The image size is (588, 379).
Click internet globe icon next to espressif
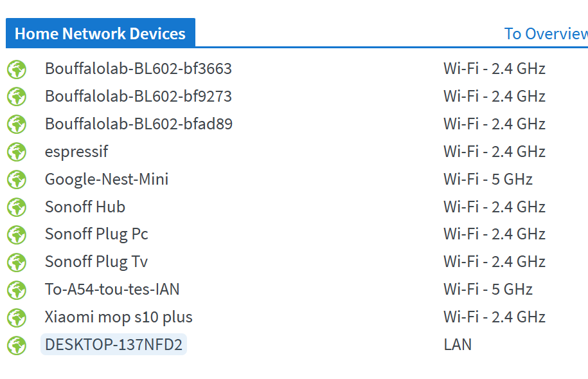pos(17,152)
